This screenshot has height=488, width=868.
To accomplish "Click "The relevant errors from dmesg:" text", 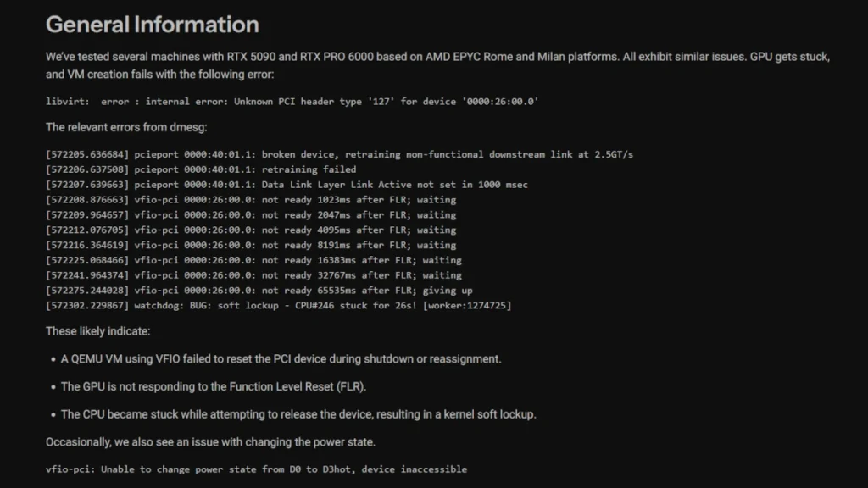I will (x=126, y=127).
